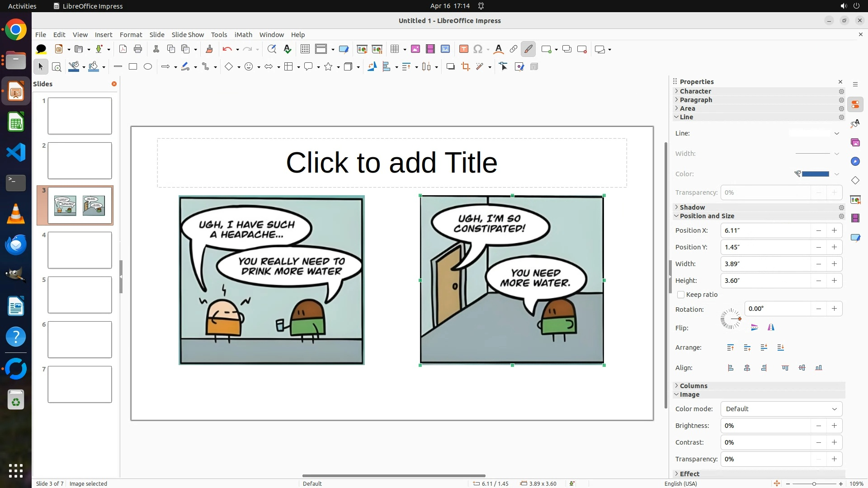The width and height of the screenshot is (868, 488).
Task: Click the Insert Image toolbar icon
Action: pos(415,49)
